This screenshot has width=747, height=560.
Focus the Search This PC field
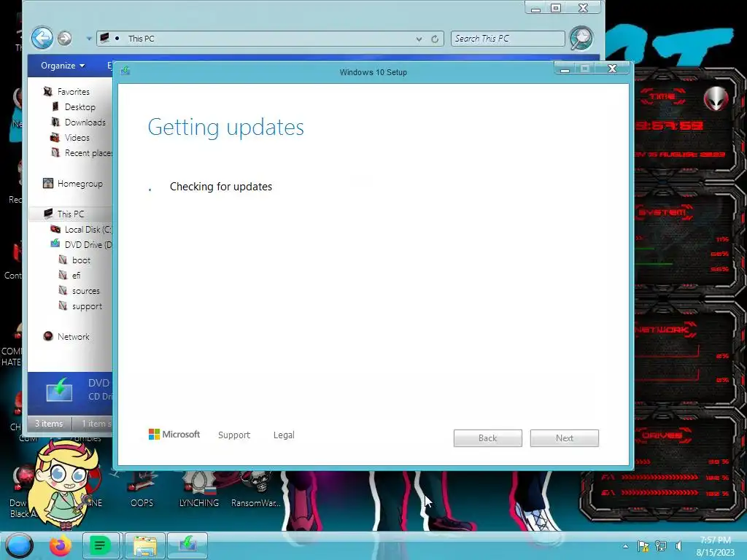pyautogui.click(x=508, y=39)
